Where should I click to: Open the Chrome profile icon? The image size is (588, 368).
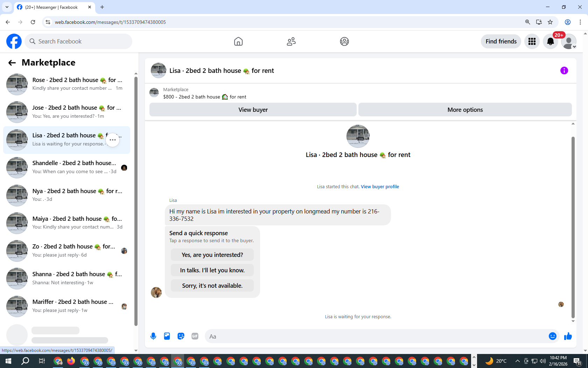(568, 22)
